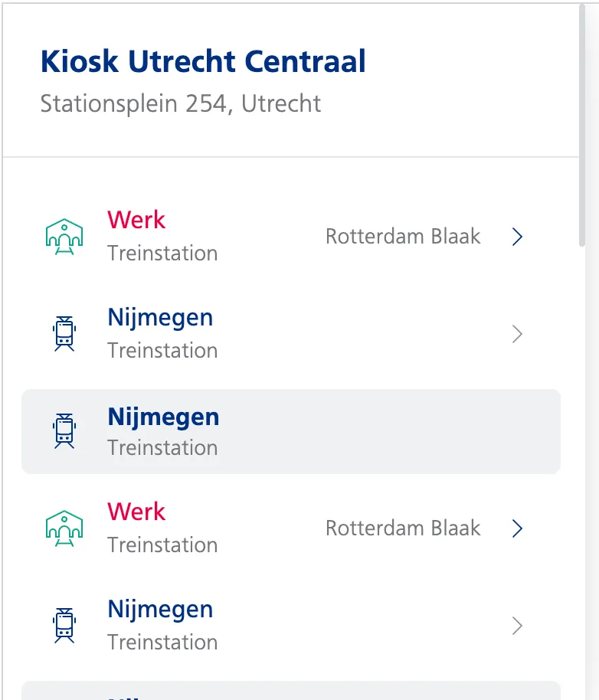The width and height of the screenshot is (599, 700).
Task: Click the Treinstation subtitle in the highlighted row
Action: tap(162, 447)
